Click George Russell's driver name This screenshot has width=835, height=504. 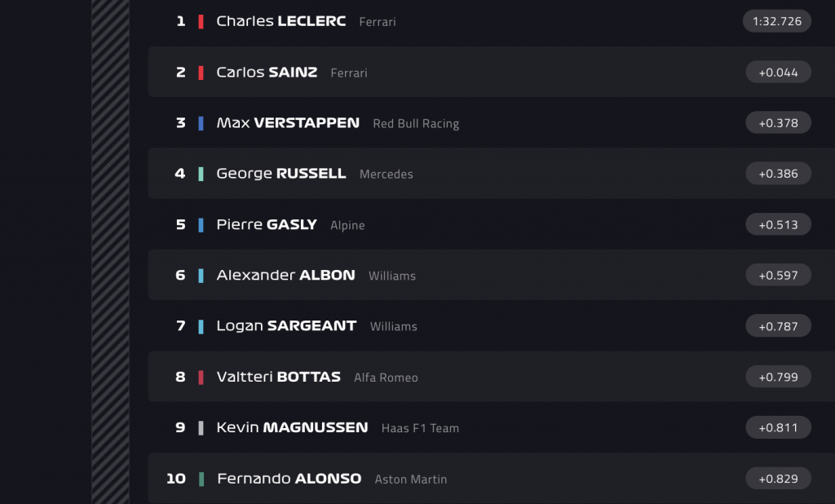[x=281, y=174]
